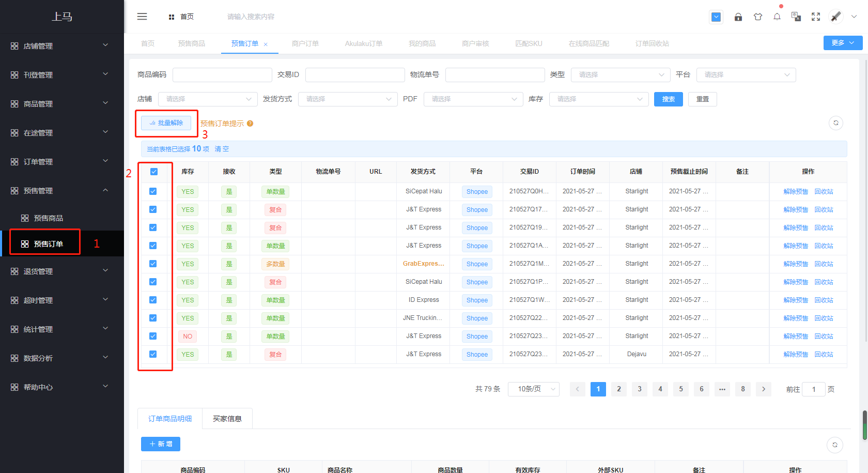Toggle fullscreen mode icon

coord(816,17)
